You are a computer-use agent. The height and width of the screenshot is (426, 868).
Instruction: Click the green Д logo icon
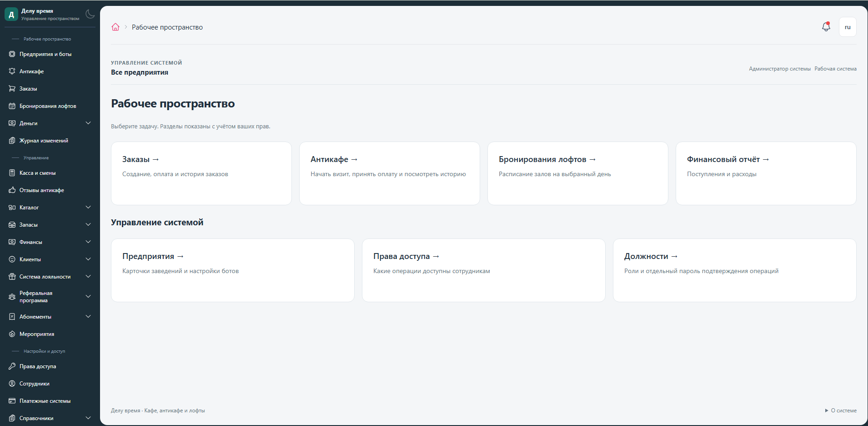coord(11,14)
